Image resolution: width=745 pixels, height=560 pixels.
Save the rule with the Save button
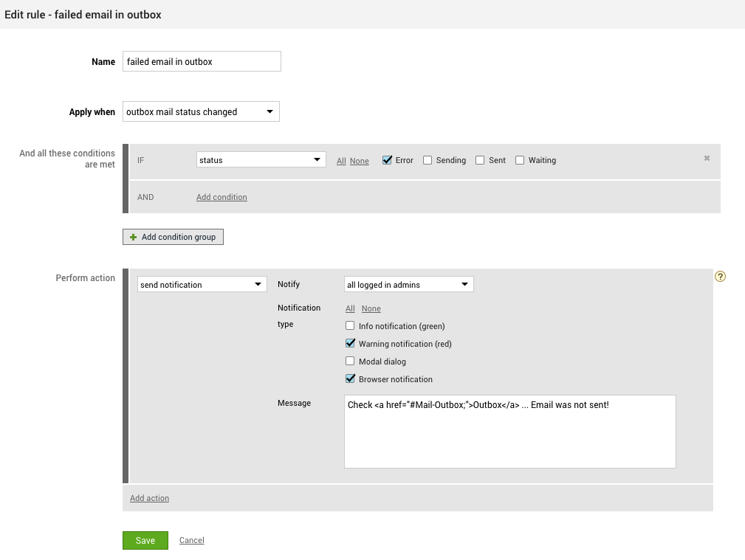(145, 541)
